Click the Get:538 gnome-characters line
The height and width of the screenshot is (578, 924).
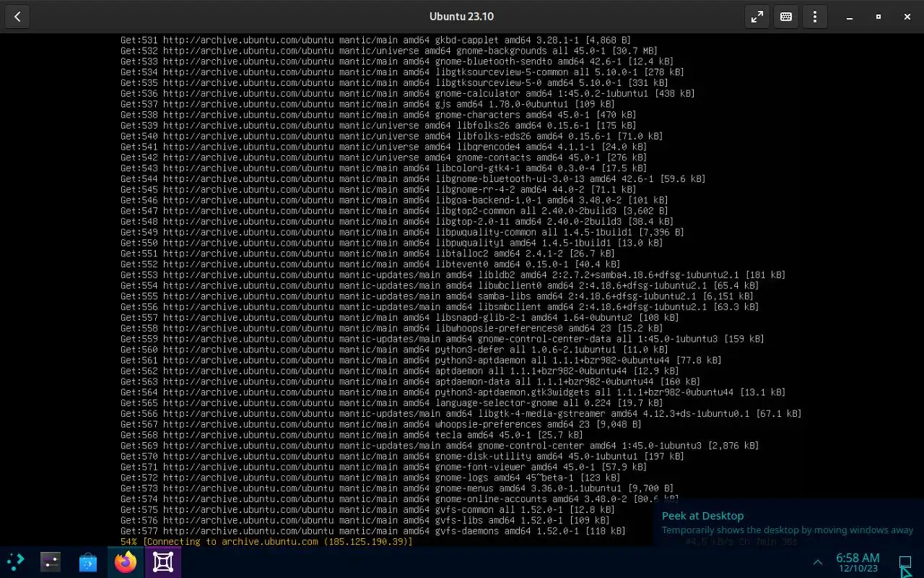[378, 115]
